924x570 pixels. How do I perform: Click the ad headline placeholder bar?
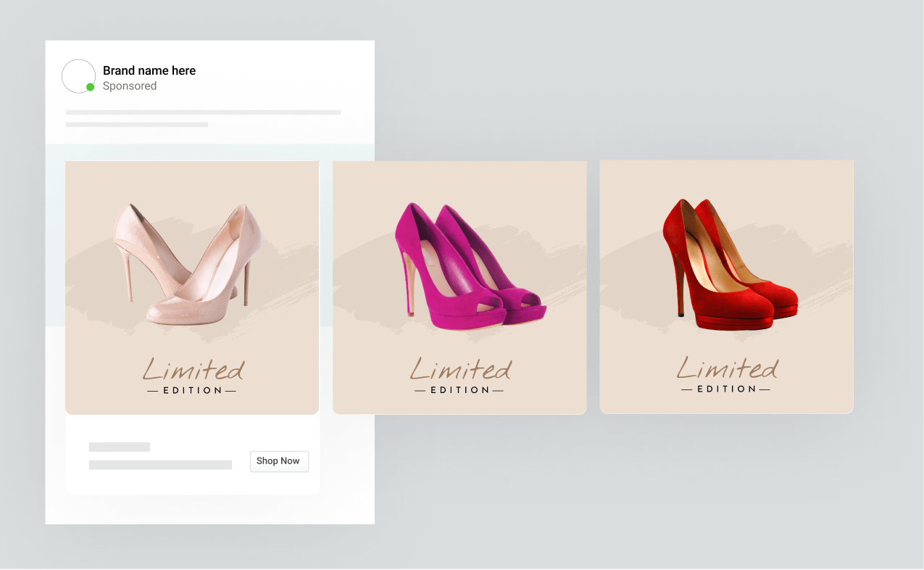(204, 112)
